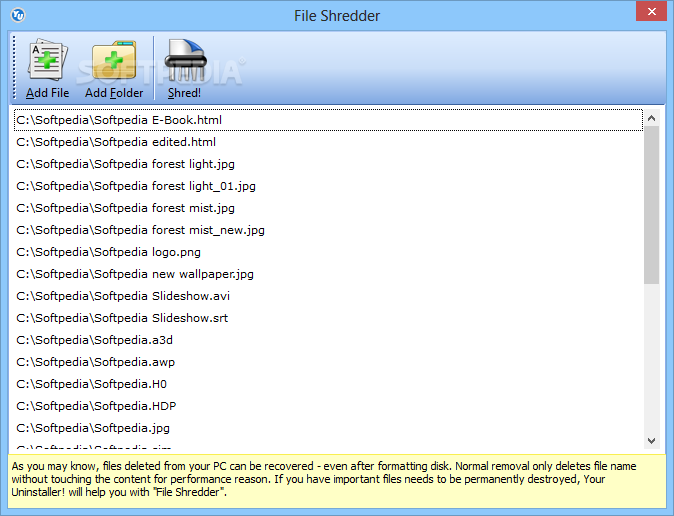
Task: Select Softpedia forest mist_new.jpg entry
Action: (x=328, y=230)
